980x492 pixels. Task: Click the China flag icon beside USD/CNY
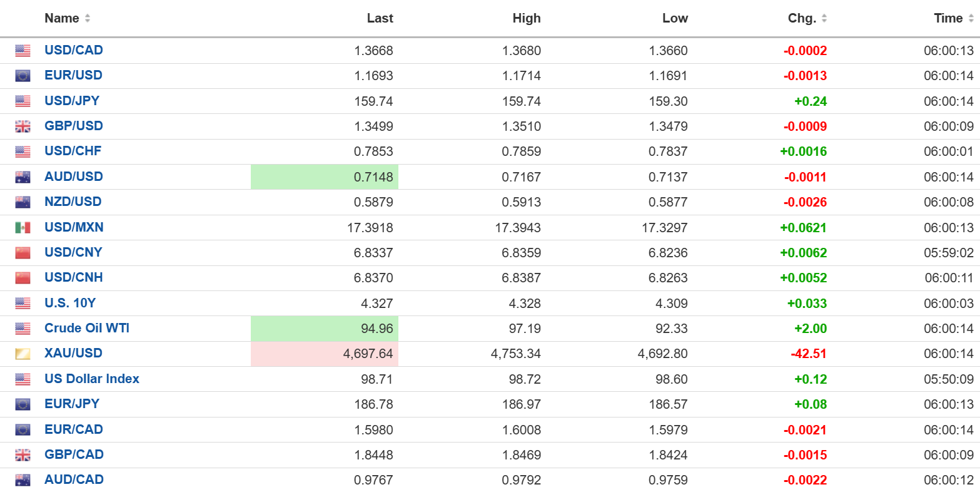click(x=23, y=253)
